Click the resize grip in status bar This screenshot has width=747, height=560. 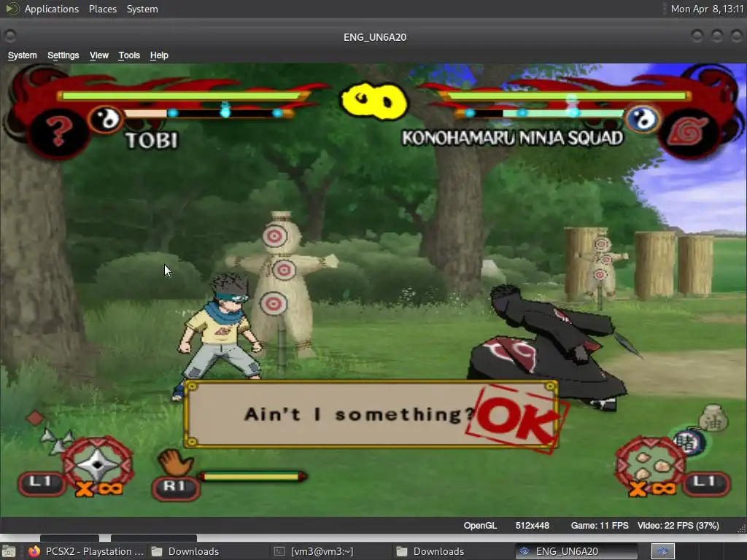coord(742,528)
